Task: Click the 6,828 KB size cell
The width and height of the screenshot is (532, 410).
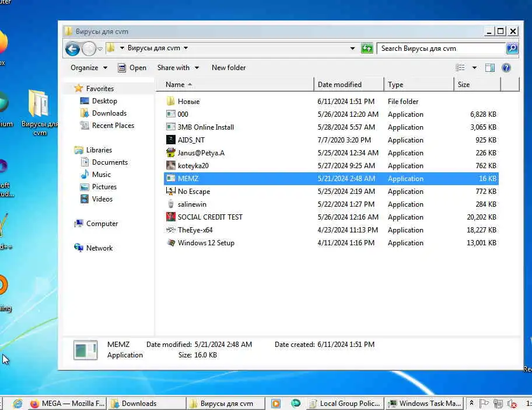Action: 483,114
